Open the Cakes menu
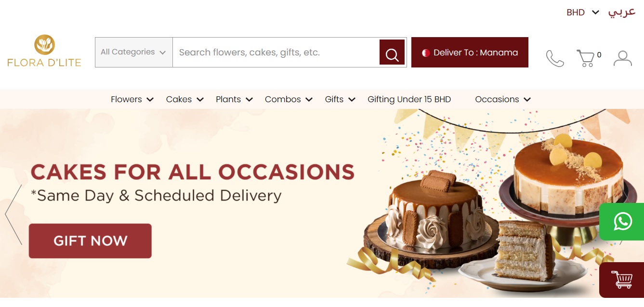The image size is (644, 307). [185, 99]
